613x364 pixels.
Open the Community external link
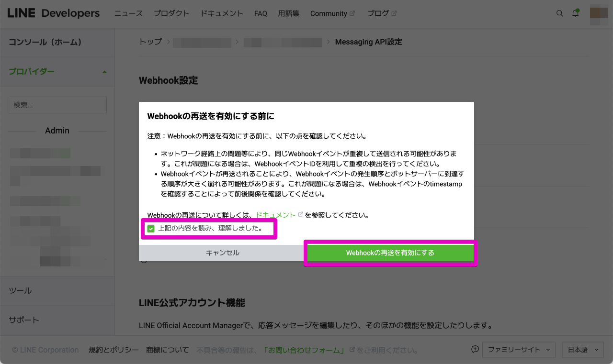[332, 13]
